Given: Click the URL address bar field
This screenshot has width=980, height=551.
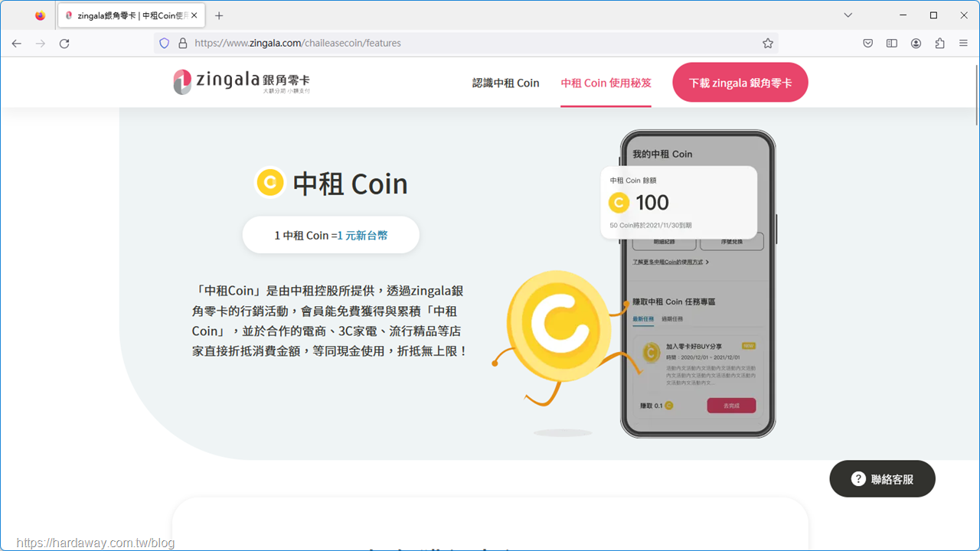Looking at the screenshot, I should tap(475, 44).
